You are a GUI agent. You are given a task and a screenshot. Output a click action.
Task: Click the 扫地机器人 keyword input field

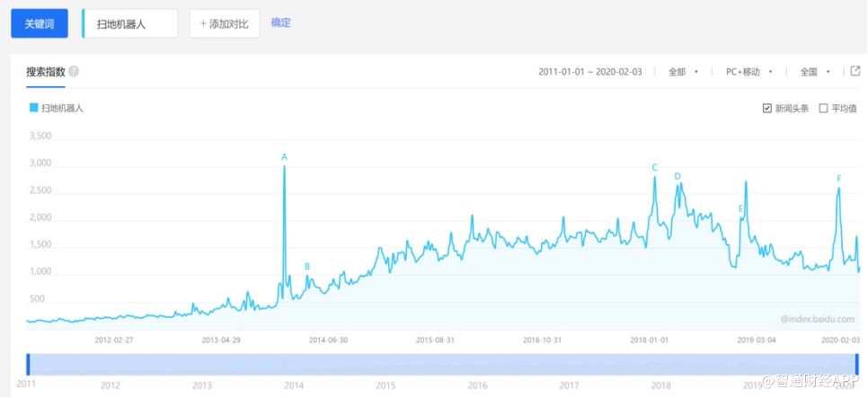click(x=131, y=23)
